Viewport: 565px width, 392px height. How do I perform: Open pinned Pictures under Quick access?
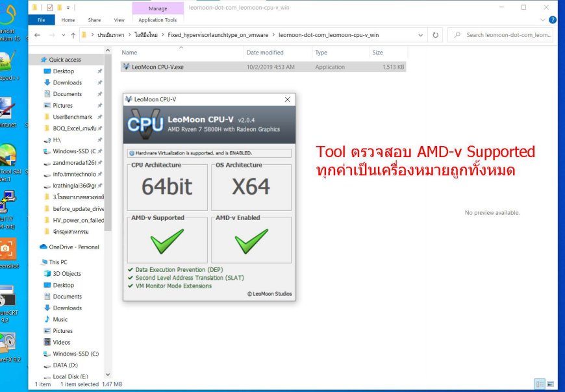(x=63, y=106)
